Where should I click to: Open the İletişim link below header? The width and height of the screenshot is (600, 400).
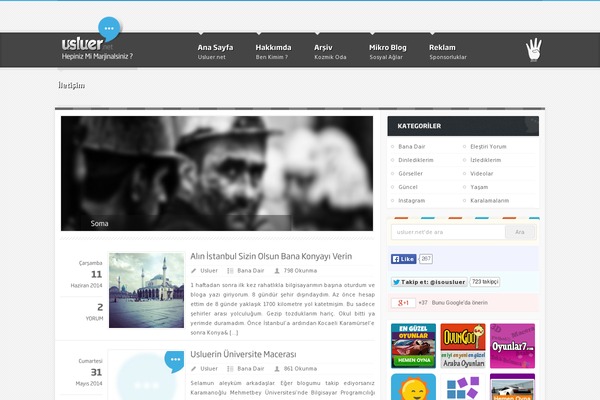[x=72, y=85]
